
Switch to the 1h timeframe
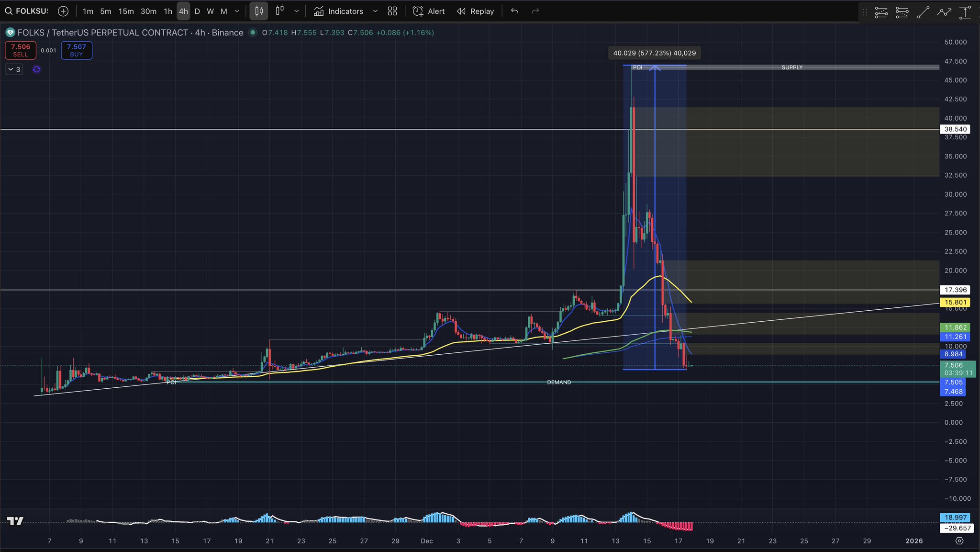[167, 11]
